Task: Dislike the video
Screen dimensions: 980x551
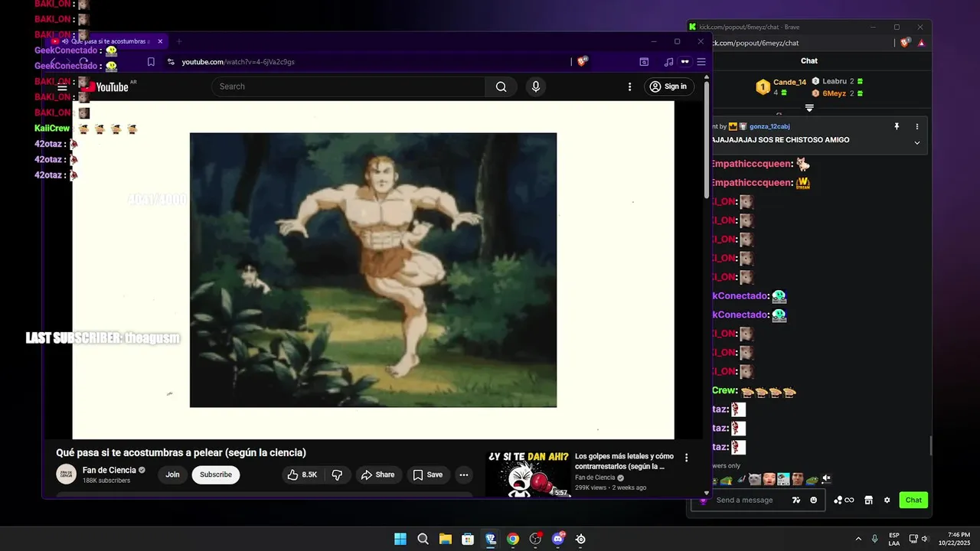Action: 338,474
